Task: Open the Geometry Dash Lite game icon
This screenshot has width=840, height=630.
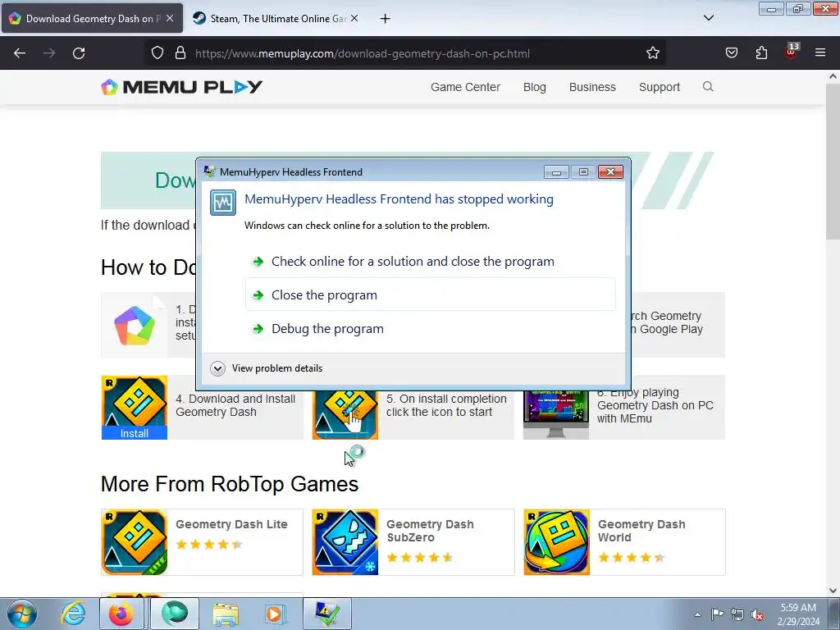Action: [x=135, y=542]
